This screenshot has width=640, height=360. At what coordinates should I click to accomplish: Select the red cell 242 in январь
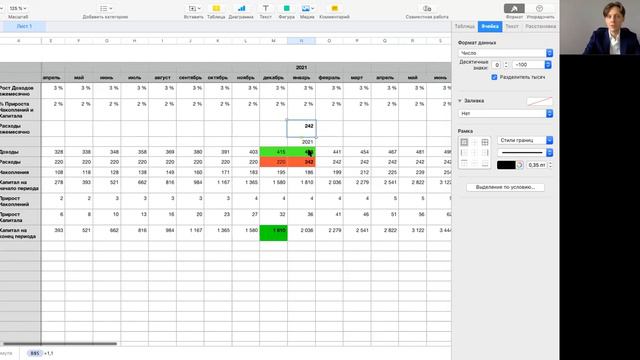301,162
